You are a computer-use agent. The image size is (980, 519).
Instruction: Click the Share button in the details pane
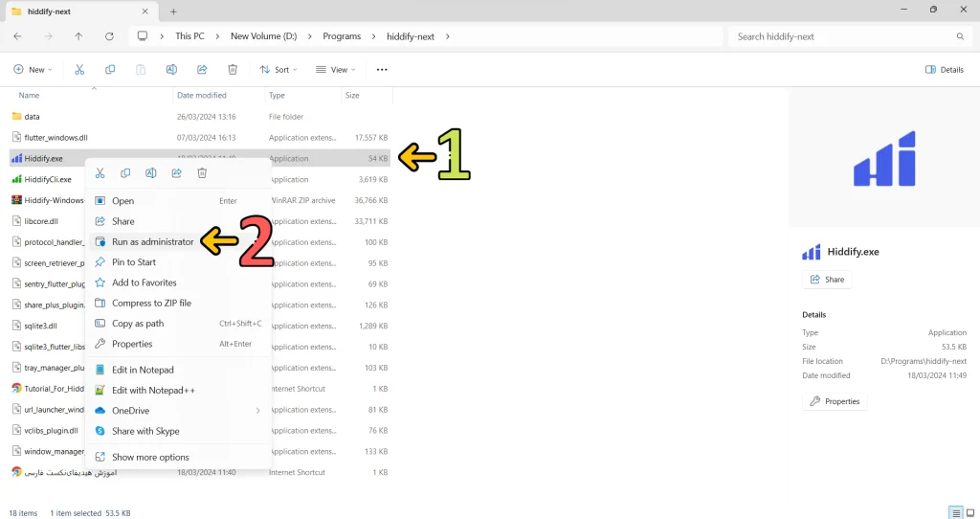point(827,280)
